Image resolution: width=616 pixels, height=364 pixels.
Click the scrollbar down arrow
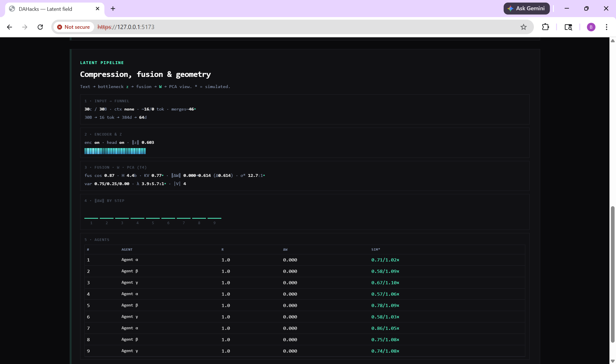tap(612, 361)
